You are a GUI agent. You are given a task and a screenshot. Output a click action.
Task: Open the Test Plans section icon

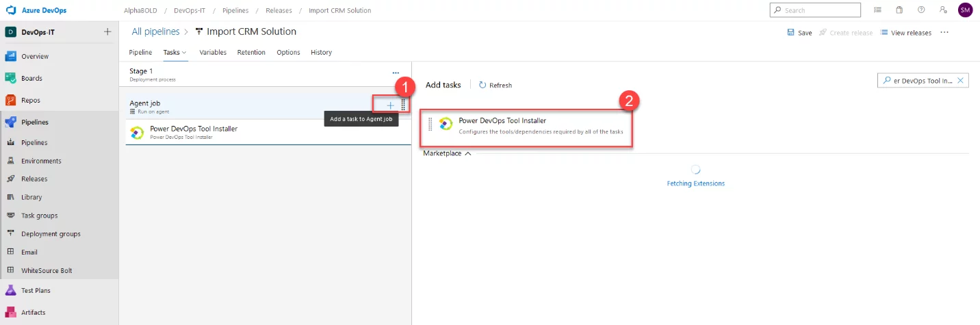pyautogui.click(x=10, y=290)
